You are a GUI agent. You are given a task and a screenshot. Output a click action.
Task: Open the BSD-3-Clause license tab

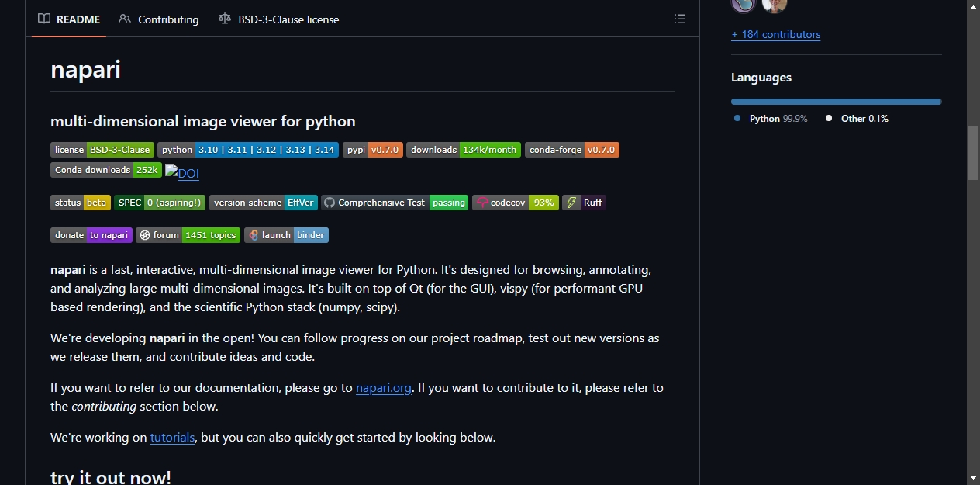click(279, 19)
